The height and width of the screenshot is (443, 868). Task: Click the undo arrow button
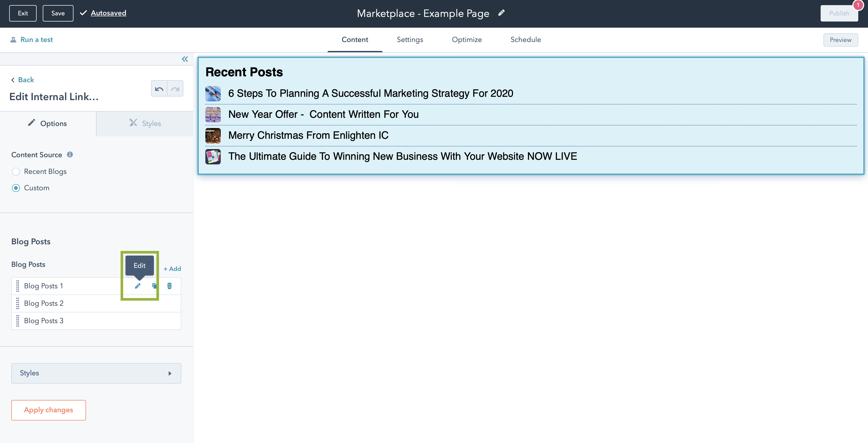[159, 89]
